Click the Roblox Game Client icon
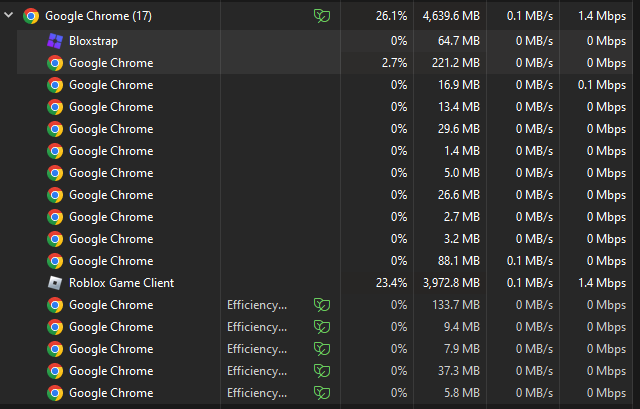This screenshot has height=409, width=640. point(55,283)
